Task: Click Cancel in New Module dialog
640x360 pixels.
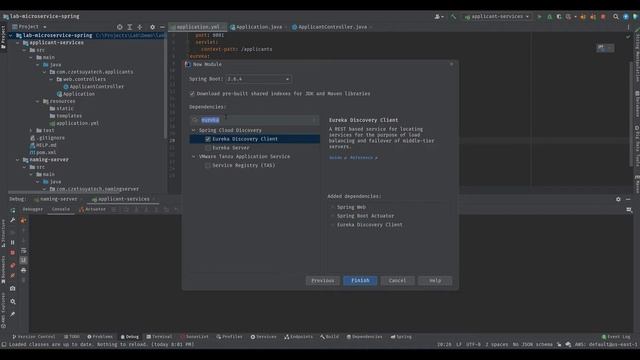Action: [x=397, y=281]
